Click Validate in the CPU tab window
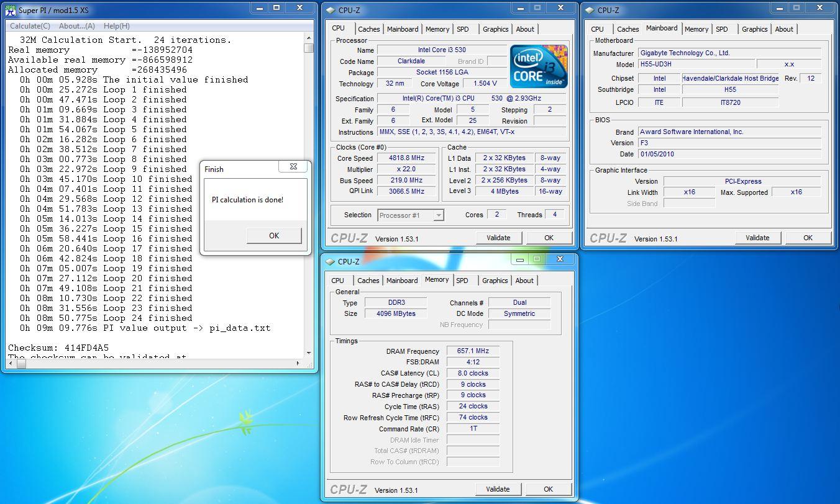 tap(498, 238)
